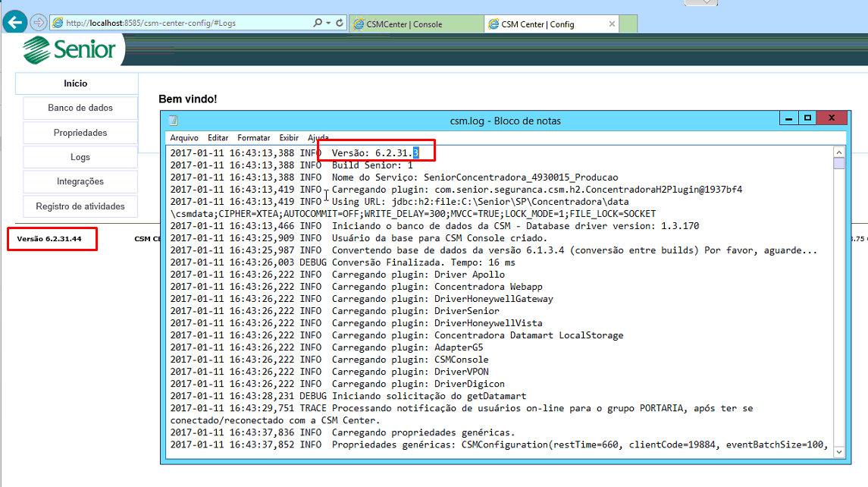The image size is (868, 487).
Task: Open the Ajuda menu in Notepad
Action: 318,137
